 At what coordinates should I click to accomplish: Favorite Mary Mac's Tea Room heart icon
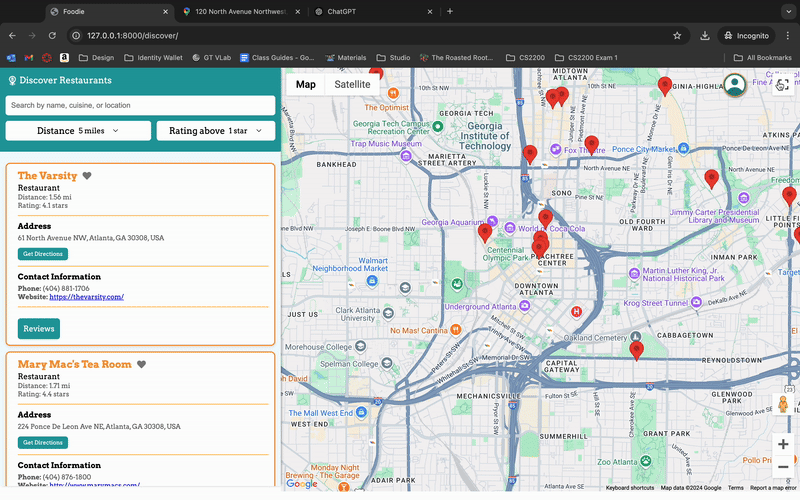tap(141, 364)
